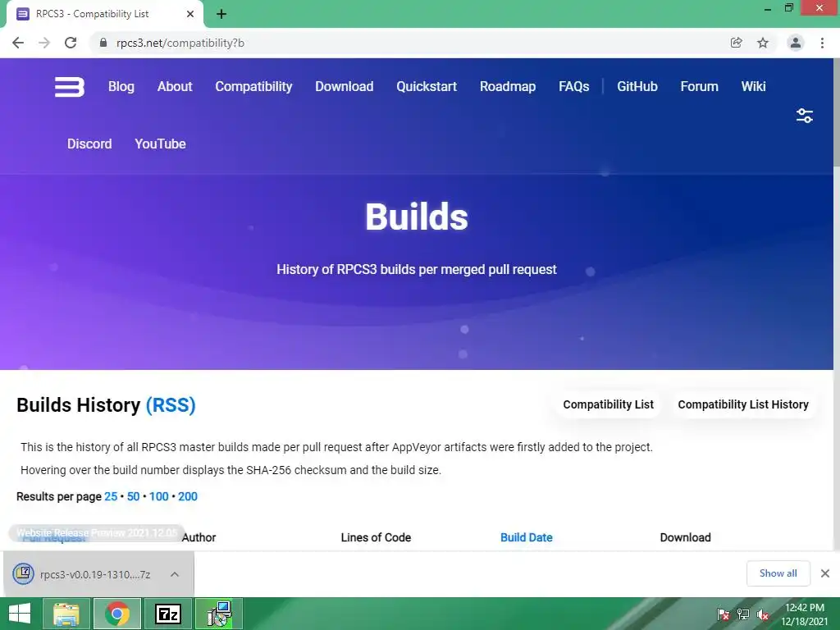Click Show all downloads
The width and height of the screenshot is (840, 630).
point(778,573)
